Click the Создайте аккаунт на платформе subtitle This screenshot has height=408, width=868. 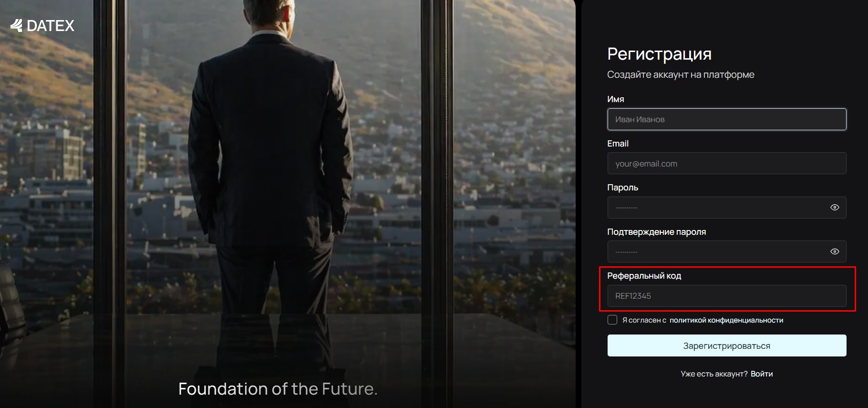pyautogui.click(x=681, y=74)
